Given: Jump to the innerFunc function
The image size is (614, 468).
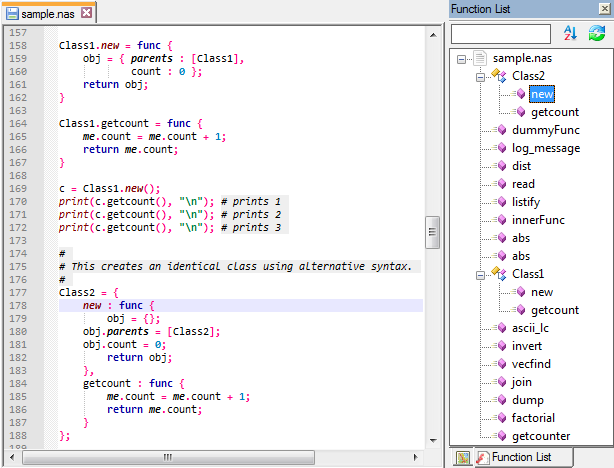Looking at the screenshot, I should coord(538,220).
